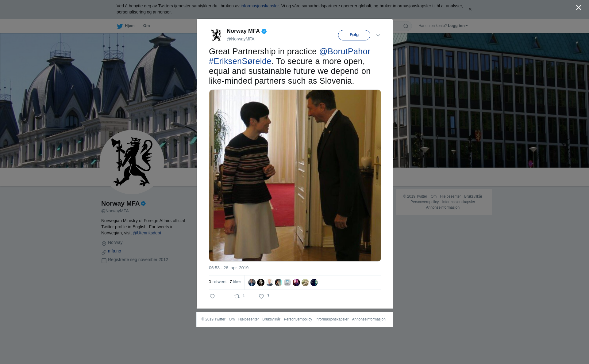
Task: Open the #EriksenSøreide hashtag
Action: pos(240,61)
